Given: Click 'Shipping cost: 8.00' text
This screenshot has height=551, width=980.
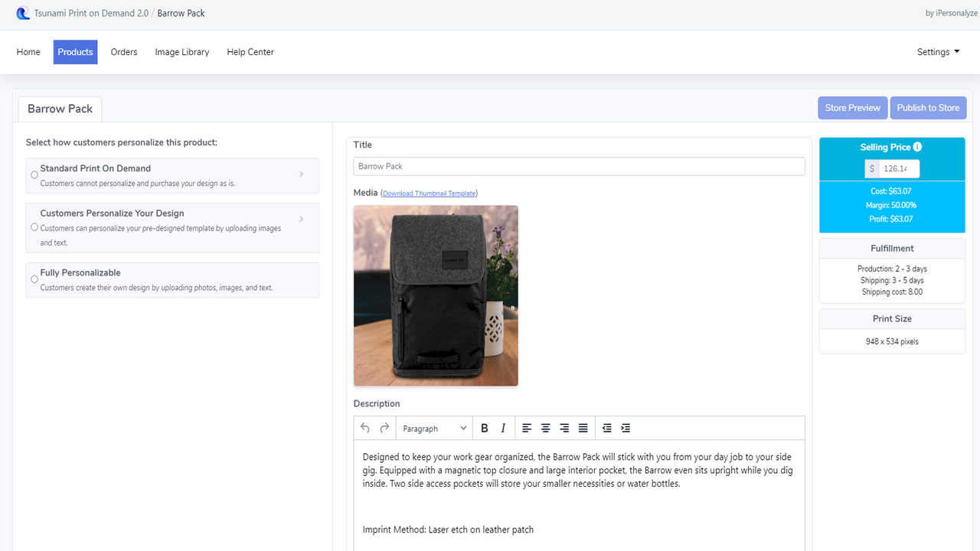Looking at the screenshot, I should pyautogui.click(x=892, y=292).
